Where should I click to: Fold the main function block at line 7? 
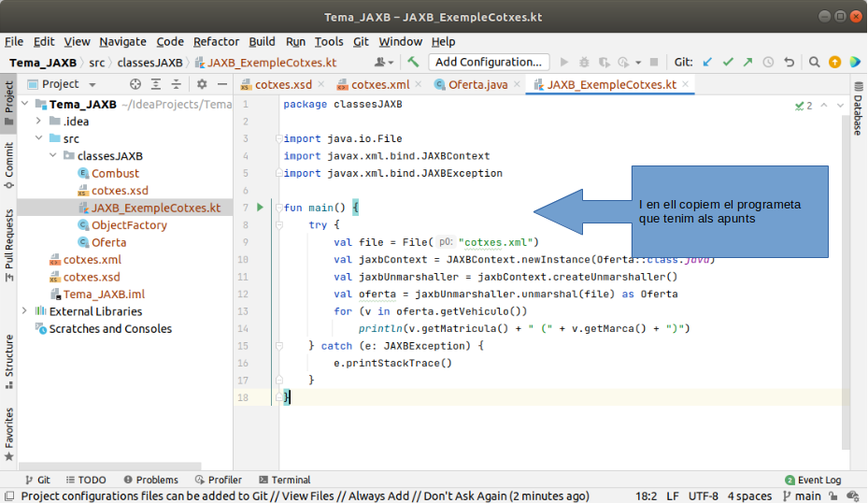(x=279, y=208)
